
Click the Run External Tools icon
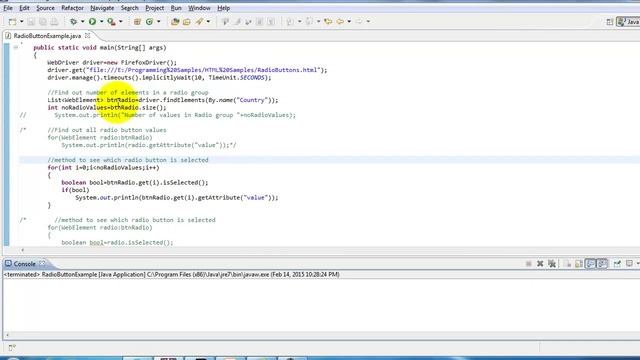click(x=111, y=22)
